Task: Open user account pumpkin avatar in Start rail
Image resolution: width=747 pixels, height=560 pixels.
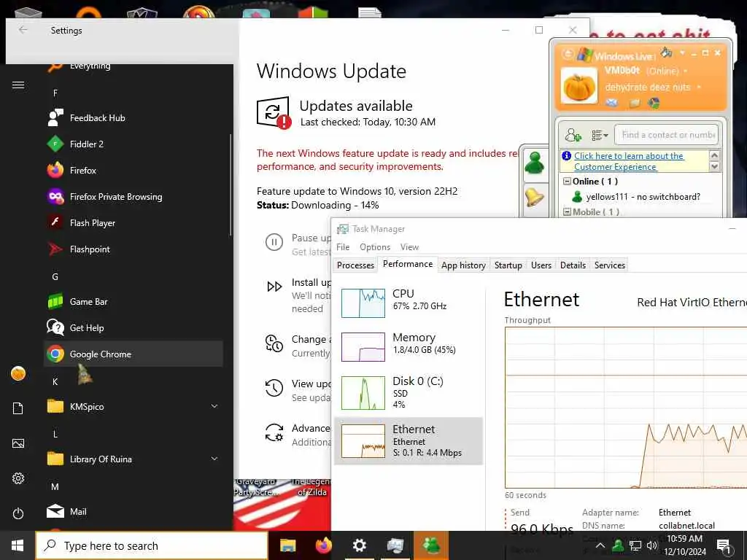Action: (18, 374)
